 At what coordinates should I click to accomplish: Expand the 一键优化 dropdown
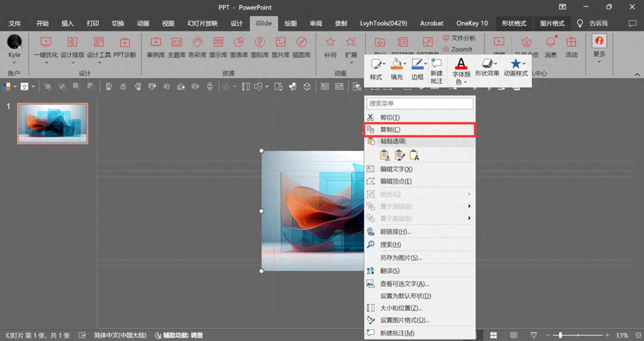[x=46, y=63]
